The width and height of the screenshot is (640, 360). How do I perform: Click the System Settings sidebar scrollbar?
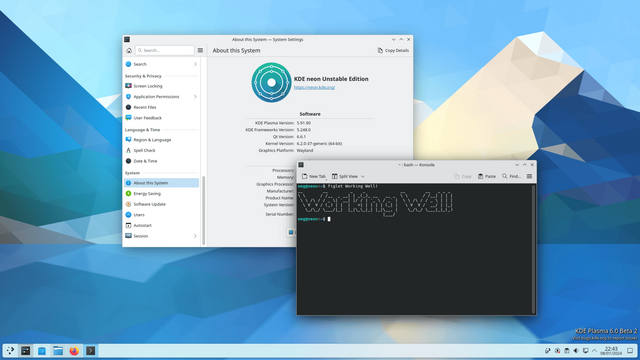203,210
